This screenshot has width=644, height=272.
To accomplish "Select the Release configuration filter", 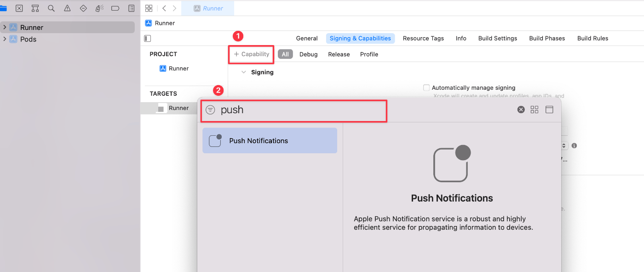I will point(339,54).
